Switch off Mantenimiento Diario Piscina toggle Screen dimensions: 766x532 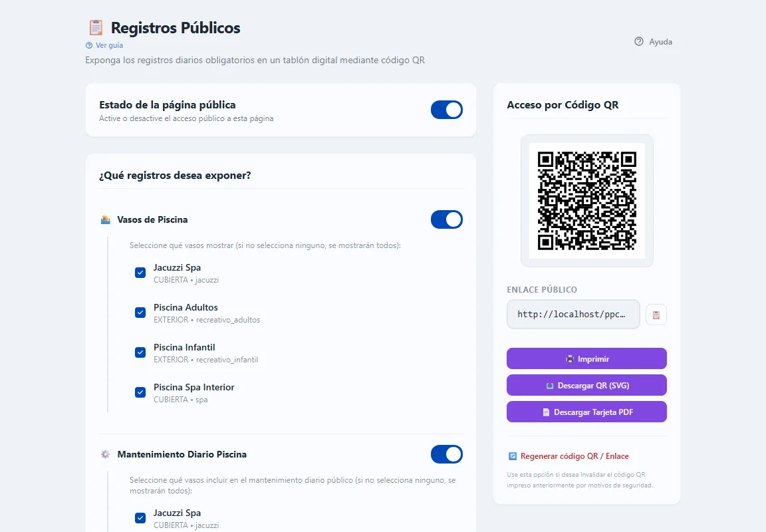[447, 454]
